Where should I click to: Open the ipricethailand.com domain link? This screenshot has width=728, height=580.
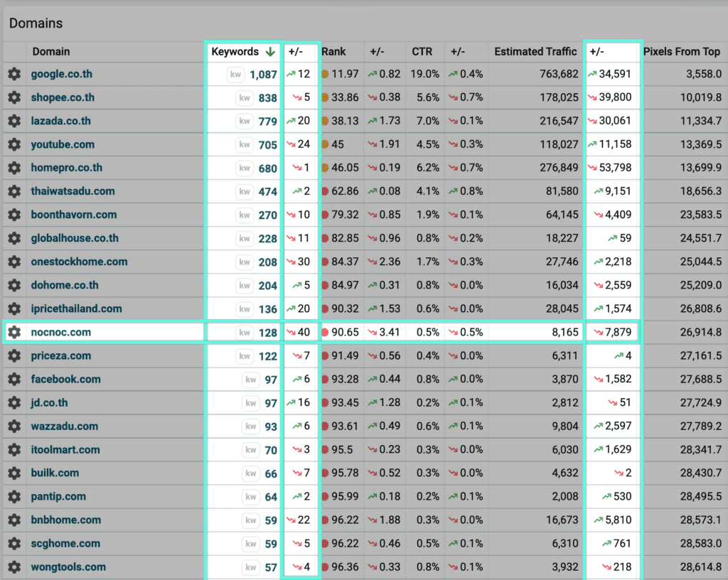(77, 309)
